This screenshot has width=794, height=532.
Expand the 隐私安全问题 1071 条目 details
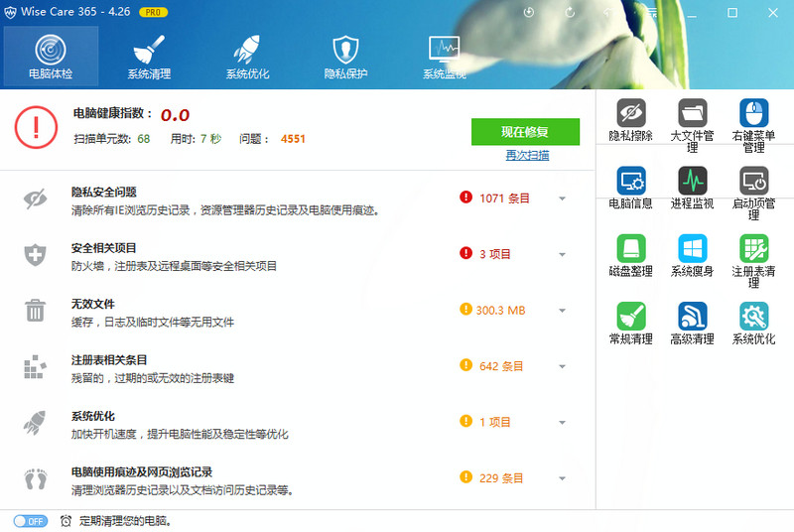(562, 199)
